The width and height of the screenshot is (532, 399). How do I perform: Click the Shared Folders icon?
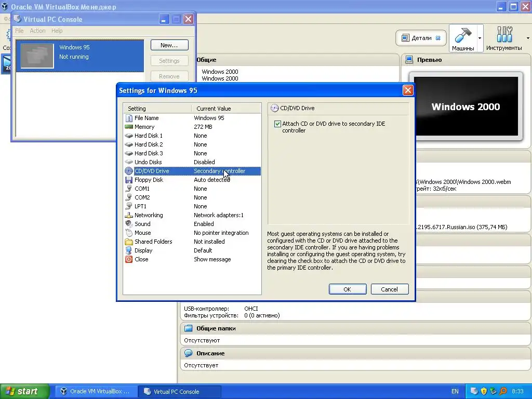[x=129, y=242]
